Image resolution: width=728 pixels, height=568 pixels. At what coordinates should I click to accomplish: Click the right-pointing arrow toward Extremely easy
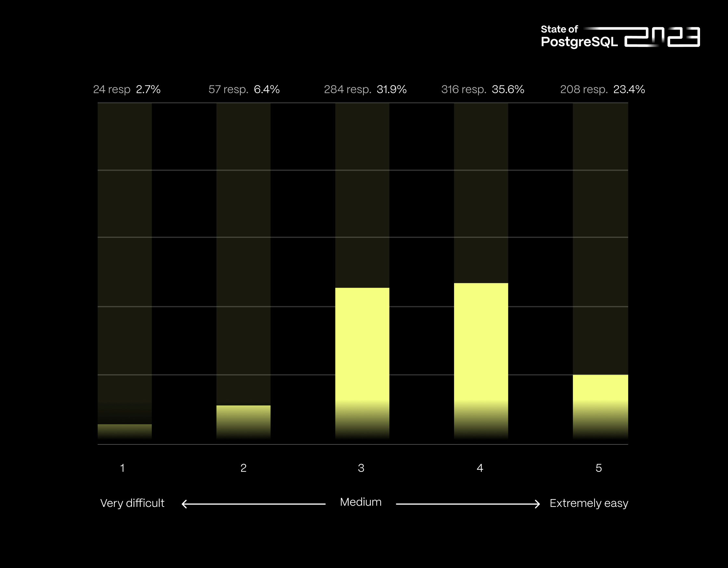coord(468,504)
